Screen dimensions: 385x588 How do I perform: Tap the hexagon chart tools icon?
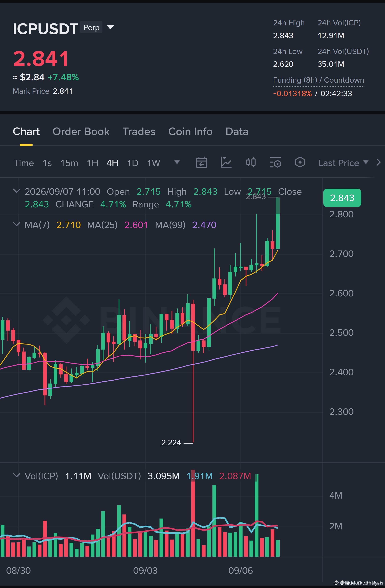click(x=300, y=162)
